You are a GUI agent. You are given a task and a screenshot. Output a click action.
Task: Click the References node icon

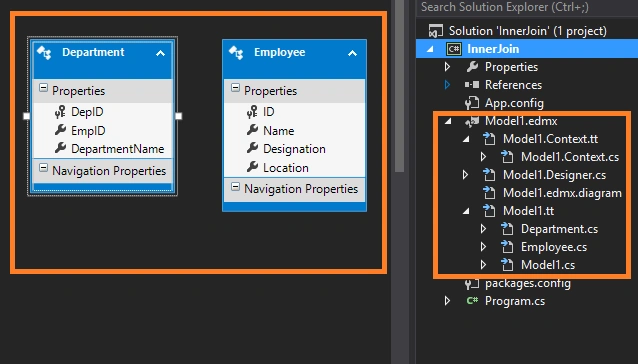(472, 85)
